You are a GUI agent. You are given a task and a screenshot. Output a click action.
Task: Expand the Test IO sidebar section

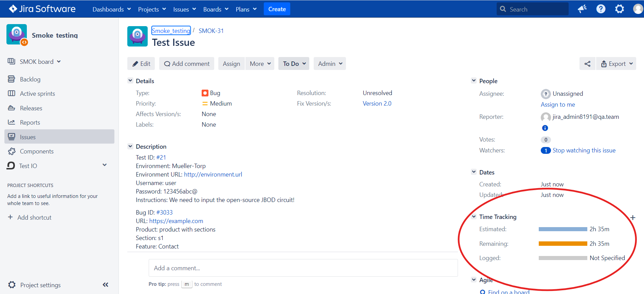105,165
